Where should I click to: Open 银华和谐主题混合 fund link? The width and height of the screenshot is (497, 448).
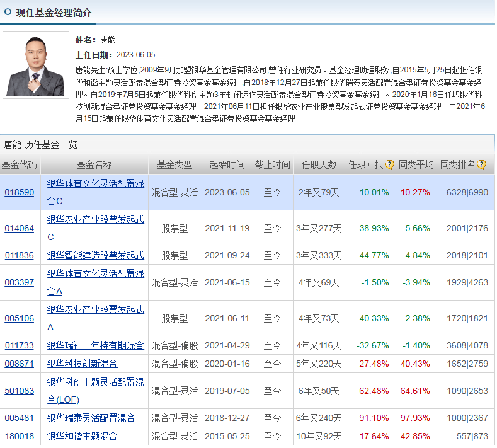coord(83,436)
